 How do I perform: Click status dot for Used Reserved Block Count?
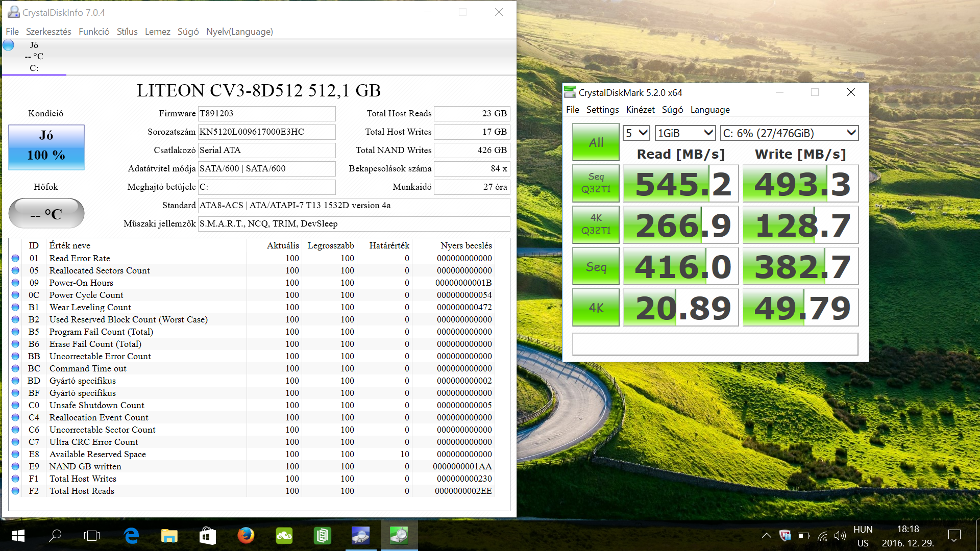coord(15,319)
